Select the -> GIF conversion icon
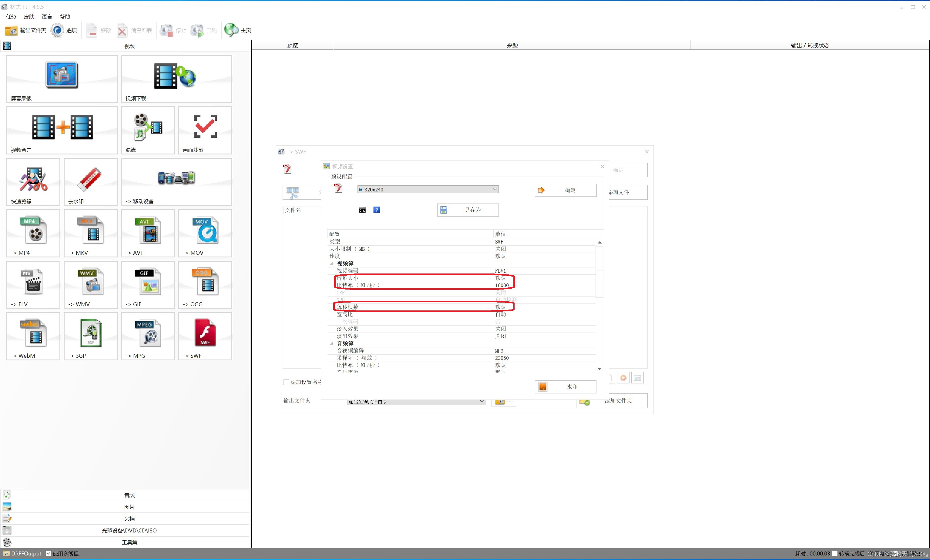Screen dimensions: 930x560 (x=148, y=284)
